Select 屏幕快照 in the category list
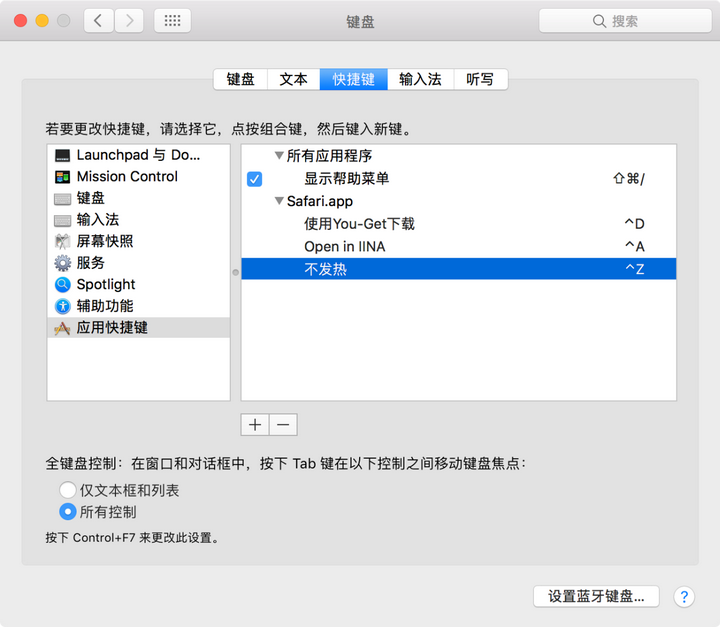The image size is (720, 627). [138, 242]
